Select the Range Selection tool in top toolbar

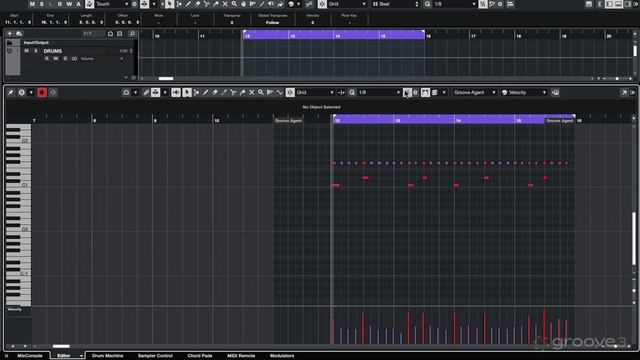pos(179,4)
